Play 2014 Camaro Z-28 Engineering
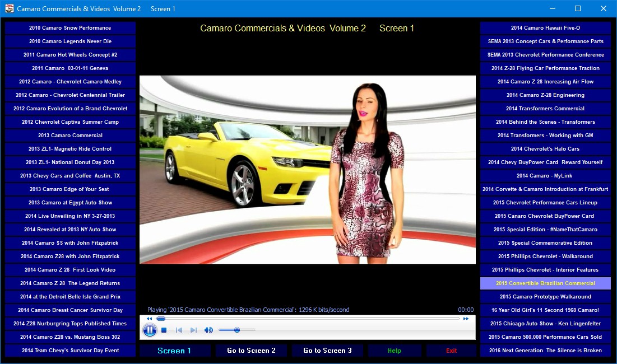 [545, 95]
